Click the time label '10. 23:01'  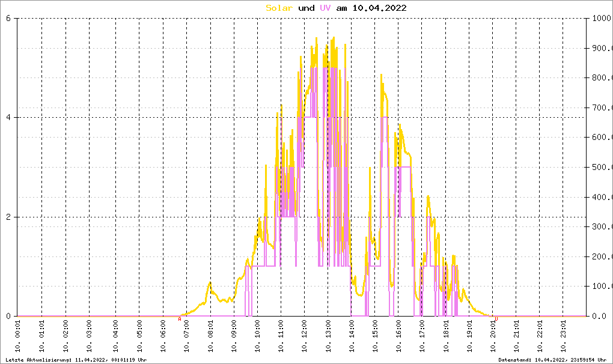coord(563,336)
